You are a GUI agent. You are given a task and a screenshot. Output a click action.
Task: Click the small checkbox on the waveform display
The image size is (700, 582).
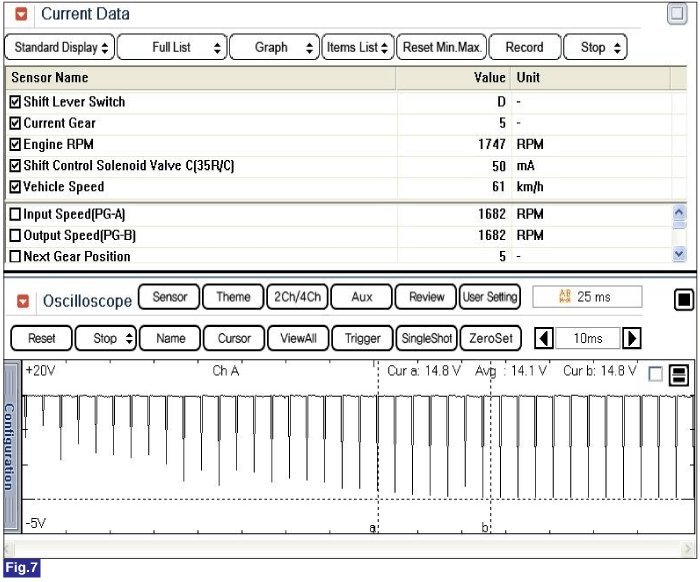[655, 374]
